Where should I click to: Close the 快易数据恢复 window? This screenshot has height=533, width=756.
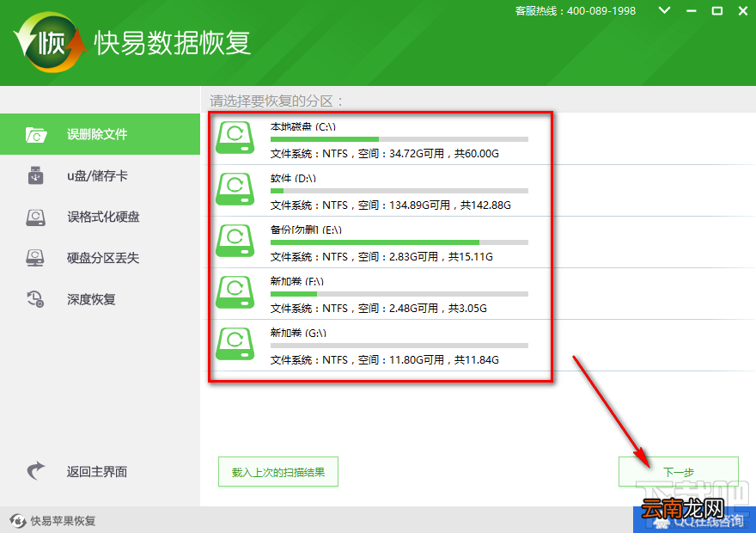743,10
